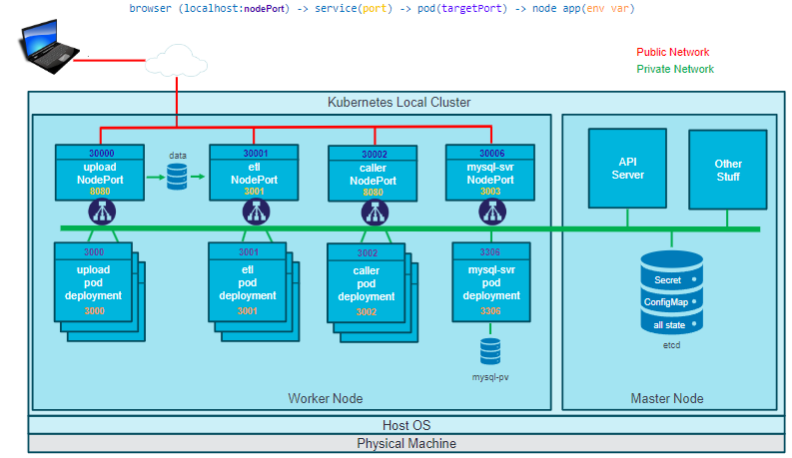Click the etcd label
The image size is (792, 458).
671,345
